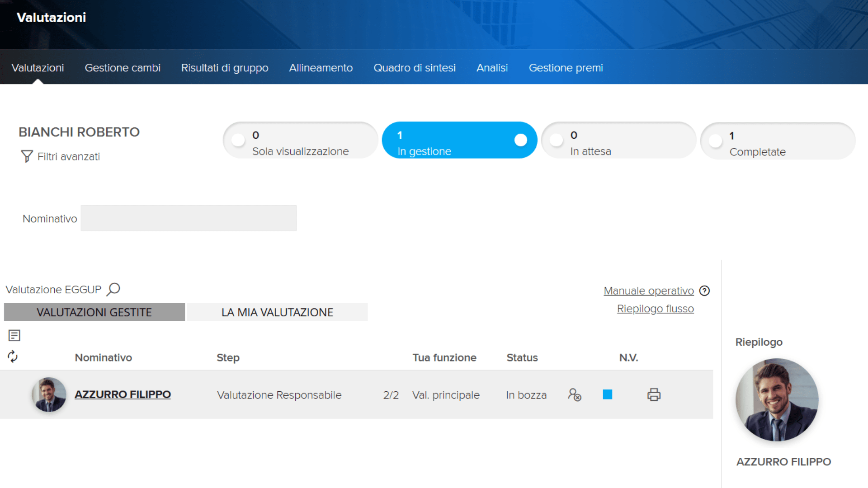Click the large Riepilogo profile photo
Image resolution: width=868 pixels, height=488 pixels.
coord(777,399)
